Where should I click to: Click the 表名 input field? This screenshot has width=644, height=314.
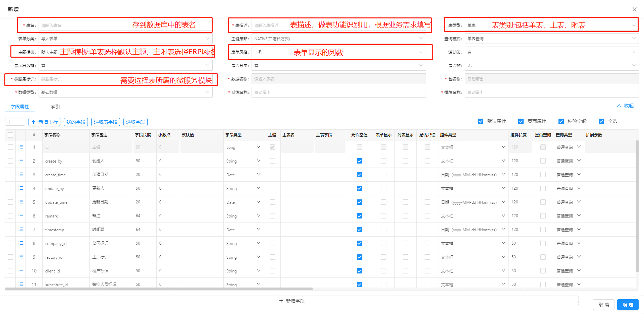[x=125, y=25]
